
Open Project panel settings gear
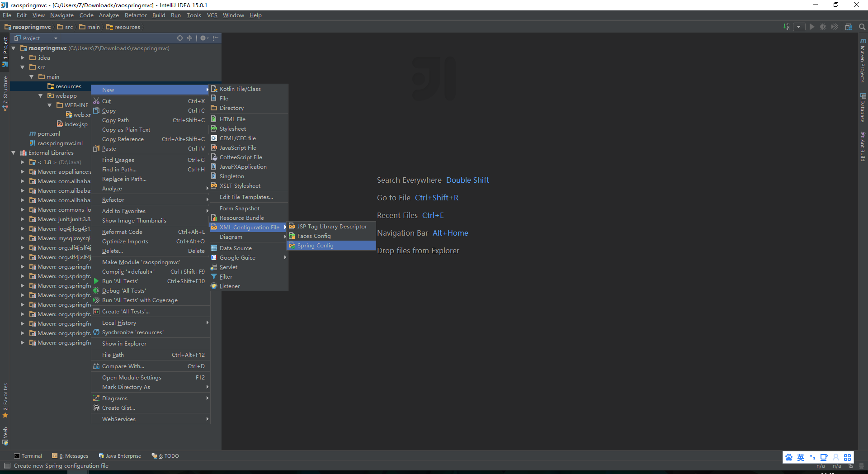[x=204, y=38]
